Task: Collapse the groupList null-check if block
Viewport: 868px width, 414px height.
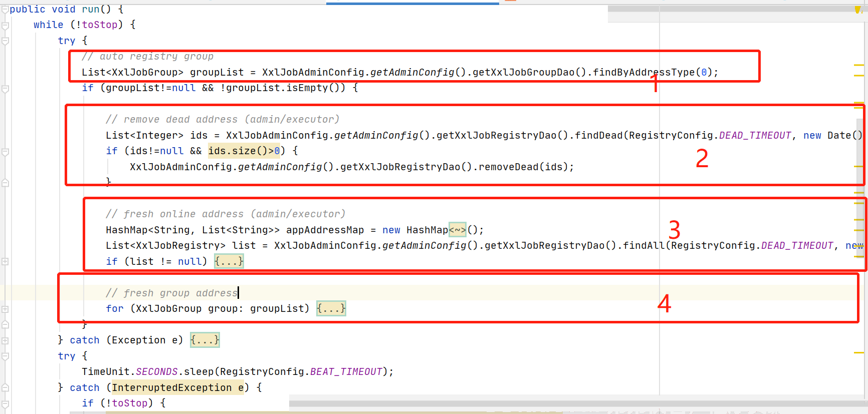Action: [5, 89]
